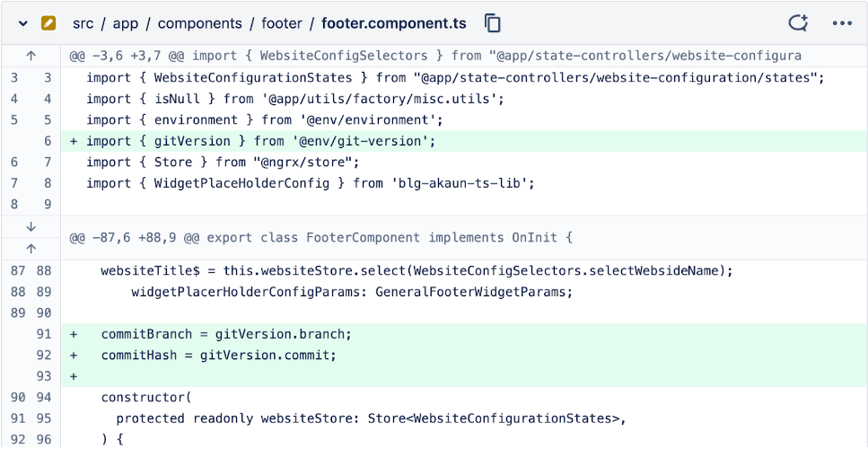Click the added commitHash code line
The height and width of the screenshot is (449, 868).
point(218,355)
